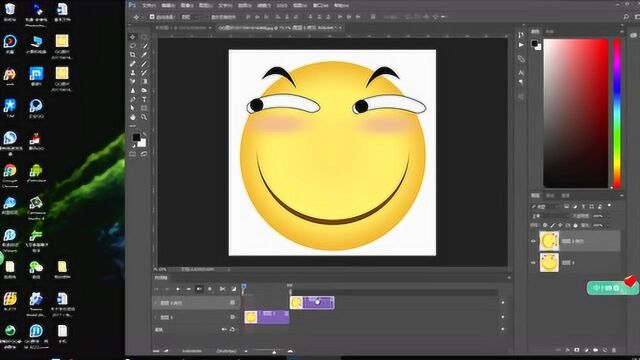Open timeline playback settings gear
The height and width of the screenshot is (360, 640).
click(x=210, y=289)
